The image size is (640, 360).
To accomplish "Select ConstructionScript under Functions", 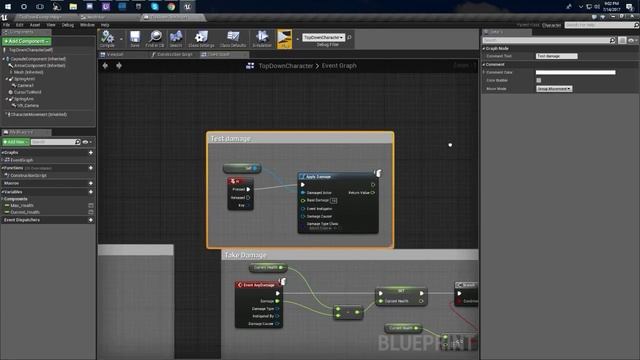I will (x=28, y=175).
